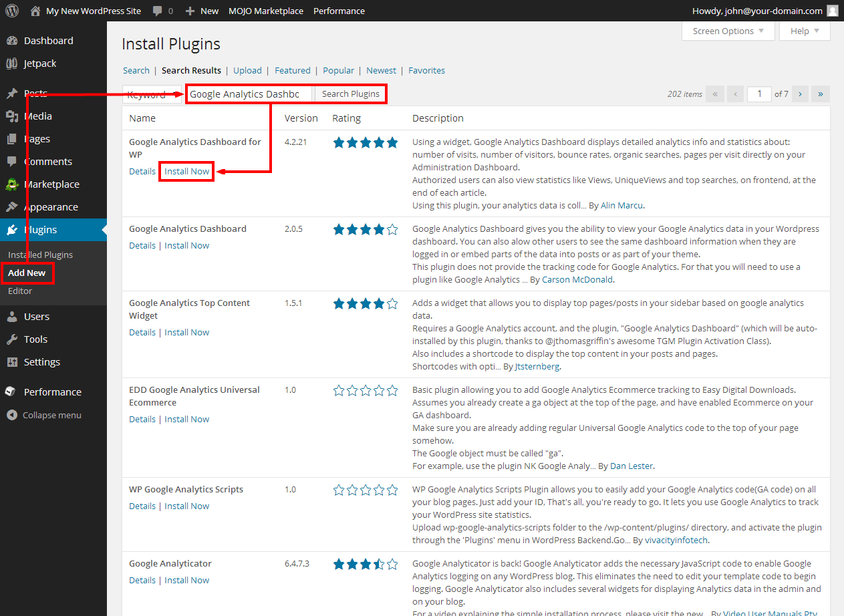
Task: Click the Collapse menu arrow icon
Action: 12,415
